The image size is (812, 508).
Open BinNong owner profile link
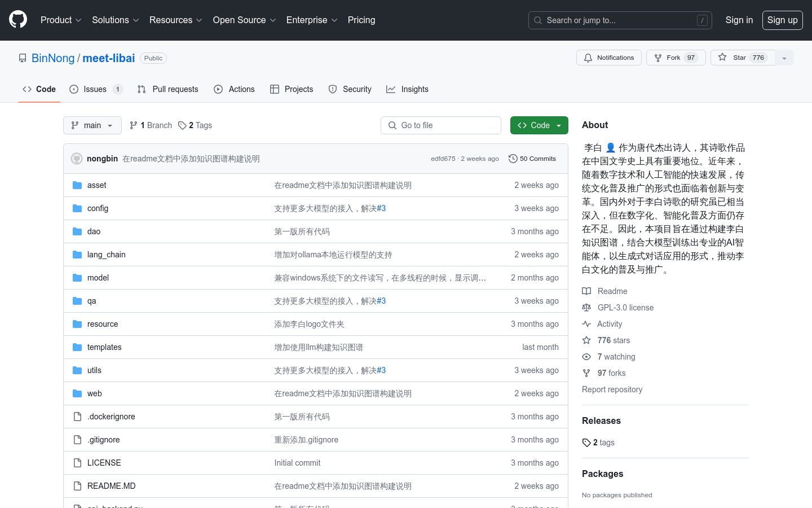[x=53, y=58]
